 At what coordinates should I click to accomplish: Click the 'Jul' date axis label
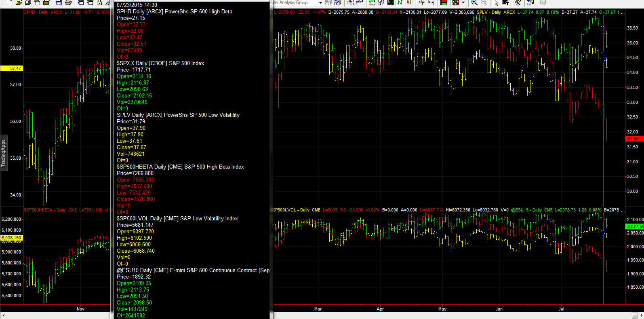(x=561, y=309)
